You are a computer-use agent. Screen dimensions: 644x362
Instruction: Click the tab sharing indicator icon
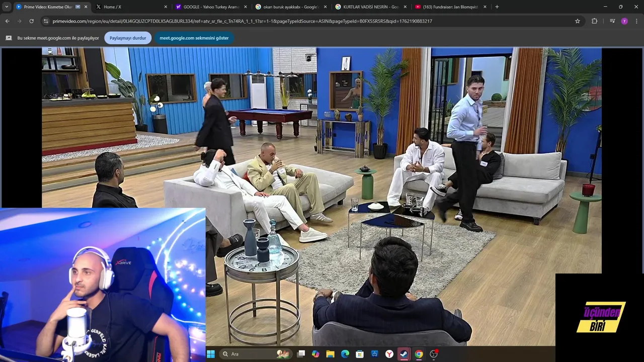point(9,38)
